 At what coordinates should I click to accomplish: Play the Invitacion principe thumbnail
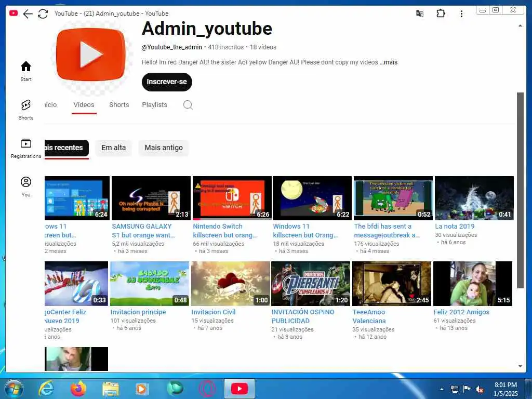150,284
